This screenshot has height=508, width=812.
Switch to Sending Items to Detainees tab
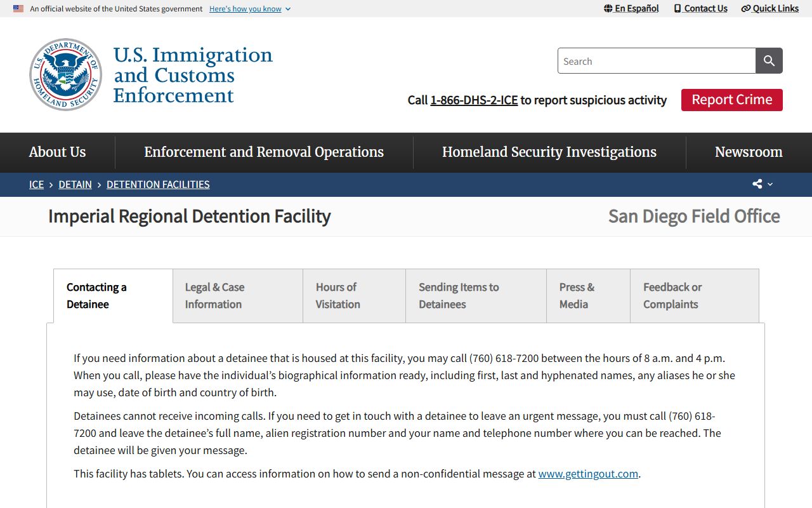476,296
